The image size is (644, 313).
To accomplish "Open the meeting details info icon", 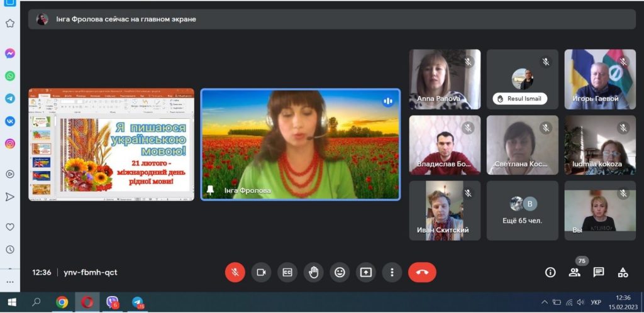I will [550, 272].
